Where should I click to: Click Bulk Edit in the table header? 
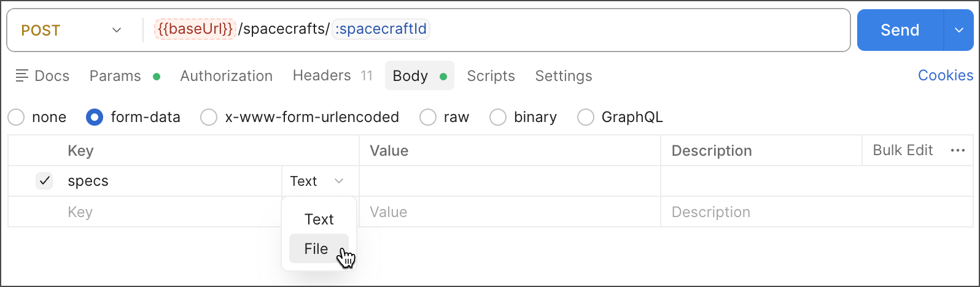point(903,151)
